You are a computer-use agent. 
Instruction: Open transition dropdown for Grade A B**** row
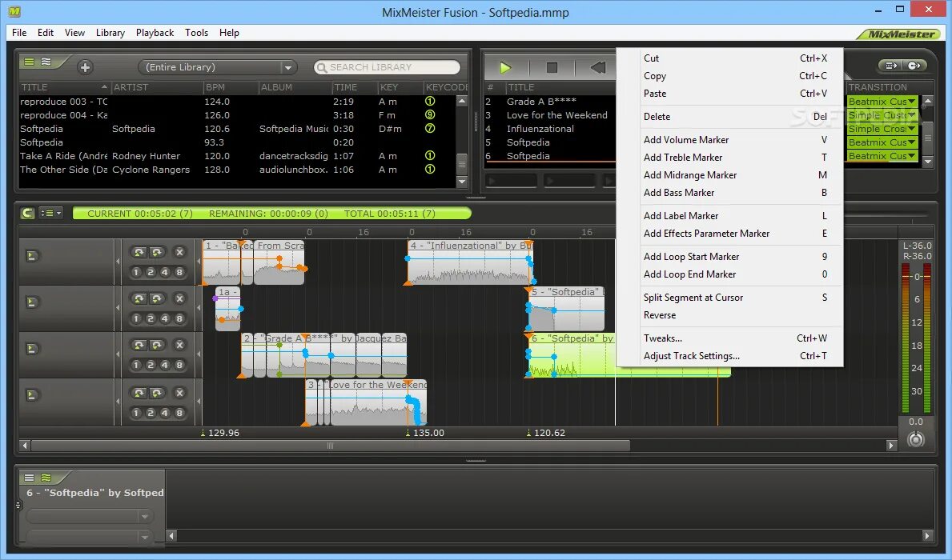[882, 102]
